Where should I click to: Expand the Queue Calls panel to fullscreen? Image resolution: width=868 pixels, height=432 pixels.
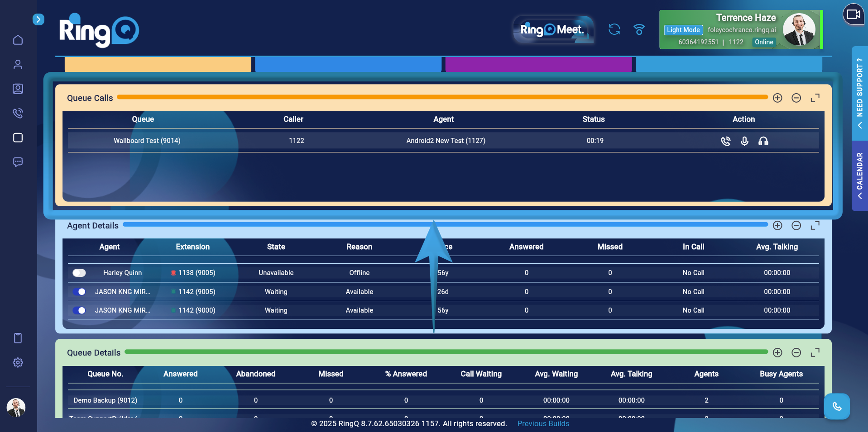point(815,98)
